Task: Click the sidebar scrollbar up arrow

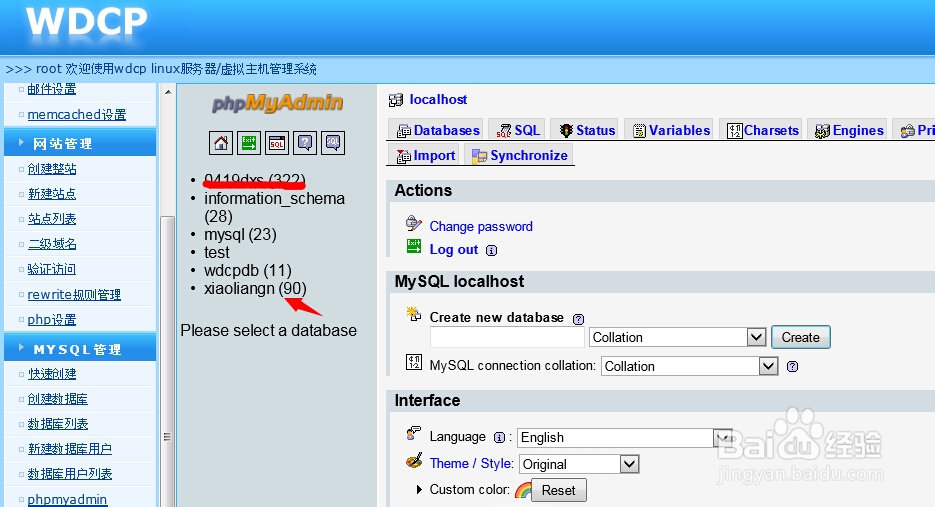Action: tap(168, 92)
